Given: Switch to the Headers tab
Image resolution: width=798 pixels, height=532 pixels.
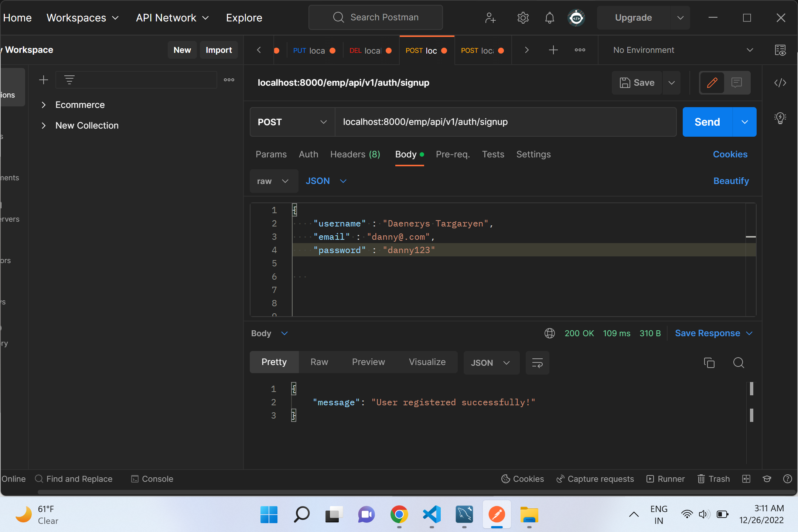Looking at the screenshot, I should (355, 154).
